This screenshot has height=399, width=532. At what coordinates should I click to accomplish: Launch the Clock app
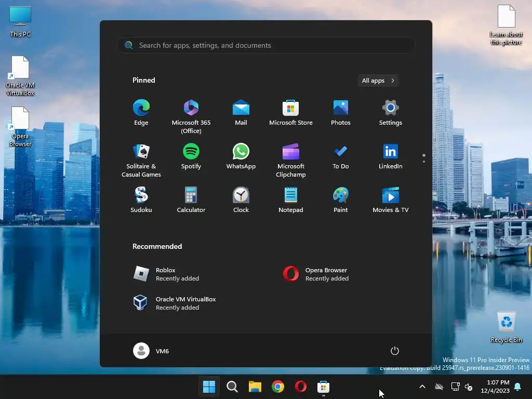click(241, 200)
